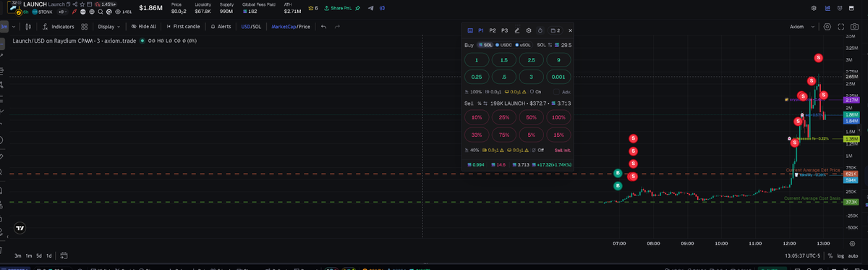This screenshot has height=270, width=868.
Task: Select the 3m range at bottom
Action: click(x=17, y=256)
